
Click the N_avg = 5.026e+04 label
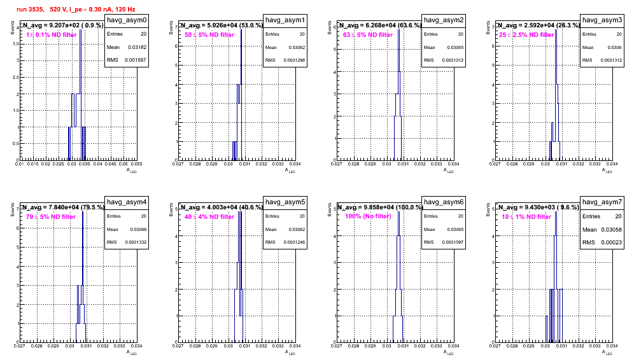tap(222, 25)
